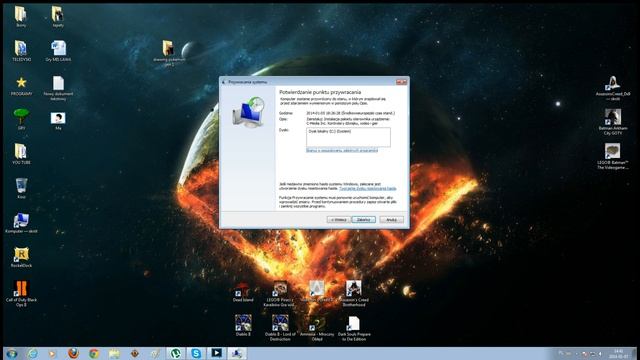Open the YOU TUBE folder
This screenshot has width=640, height=360.
coord(21,154)
